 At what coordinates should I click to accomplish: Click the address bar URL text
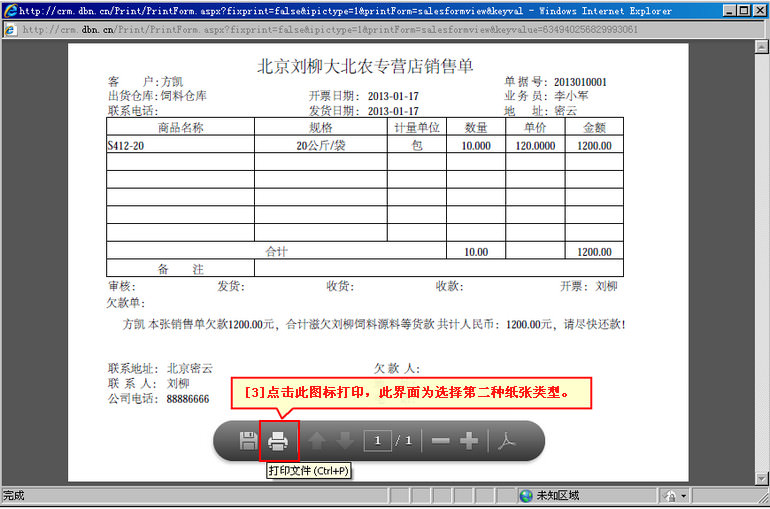330,29
